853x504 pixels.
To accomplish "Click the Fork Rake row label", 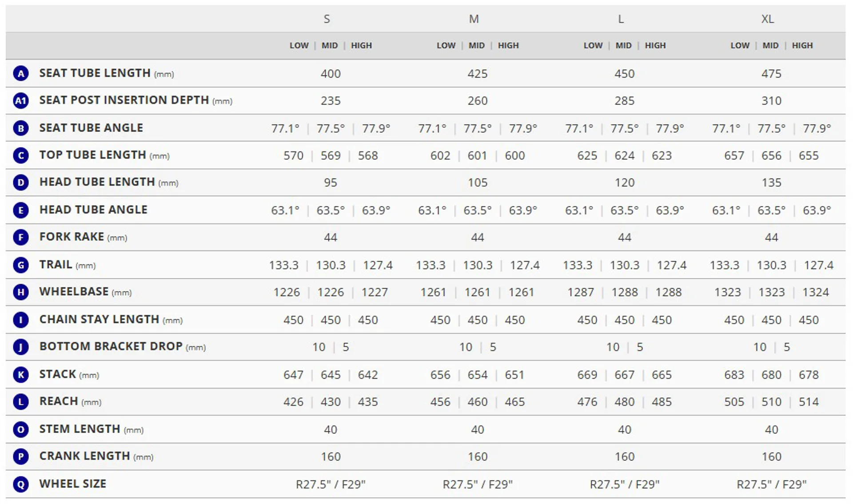I will tap(72, 237).
